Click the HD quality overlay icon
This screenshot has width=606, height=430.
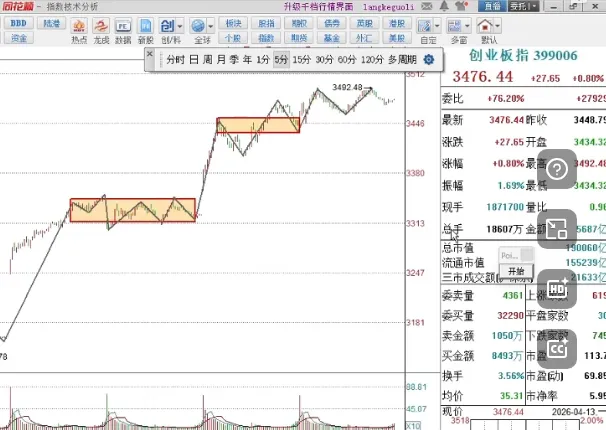(x=557, y=289)
